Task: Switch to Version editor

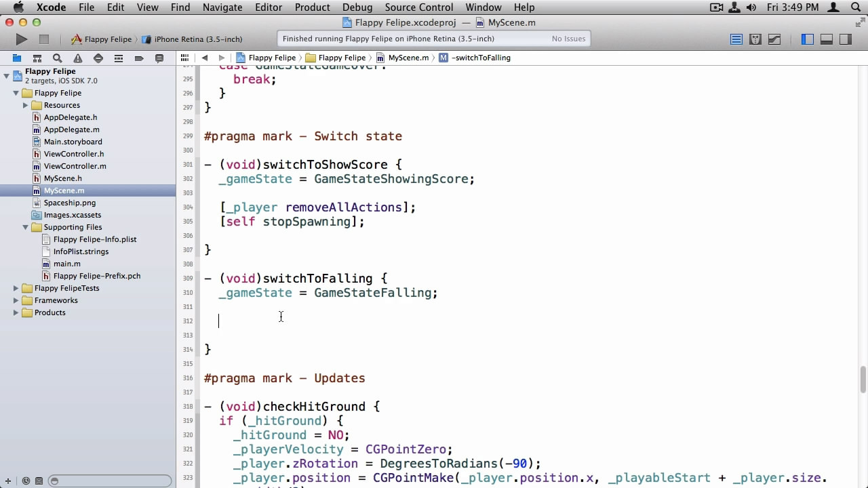Action: [x=774, y=39]
